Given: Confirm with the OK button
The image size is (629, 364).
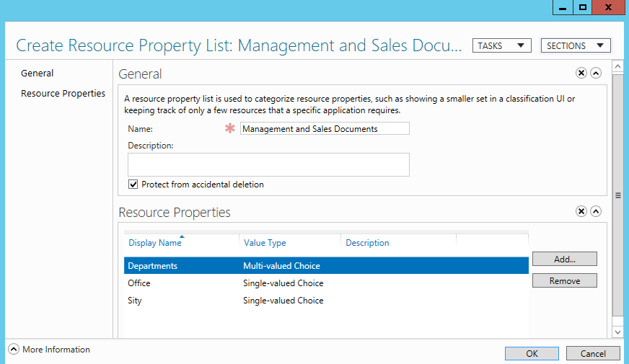Looking at the screenshot, I should click(532, 354).
